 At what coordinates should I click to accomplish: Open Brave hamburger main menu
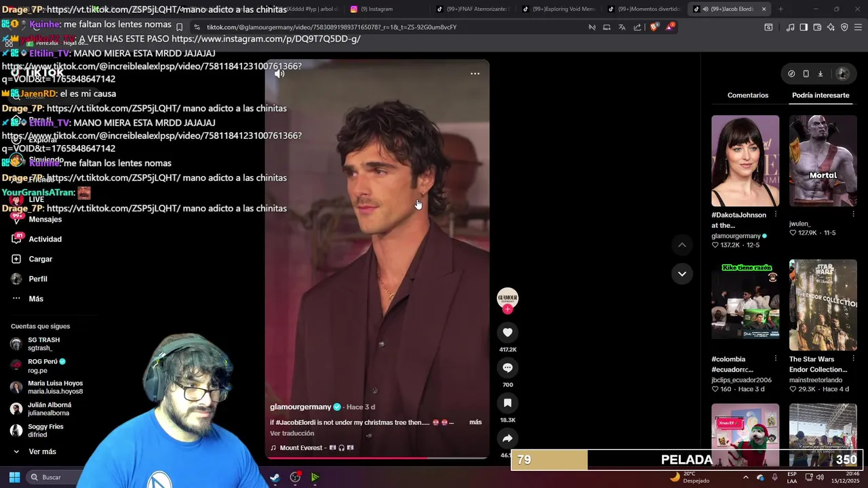[859, 27]
